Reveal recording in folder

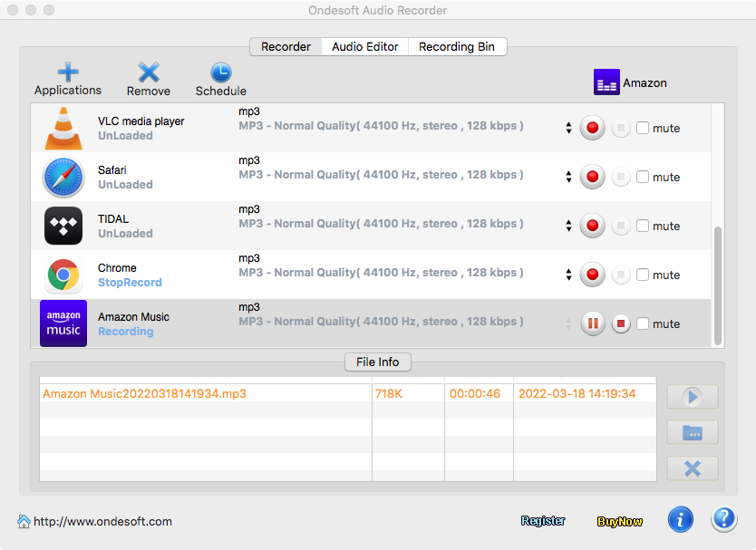[693, 432]
